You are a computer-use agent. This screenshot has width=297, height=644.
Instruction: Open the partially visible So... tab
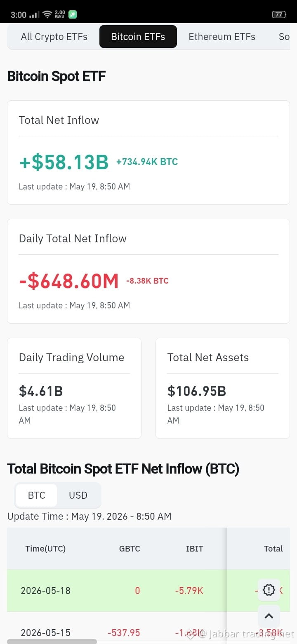[x=284, y=37]
